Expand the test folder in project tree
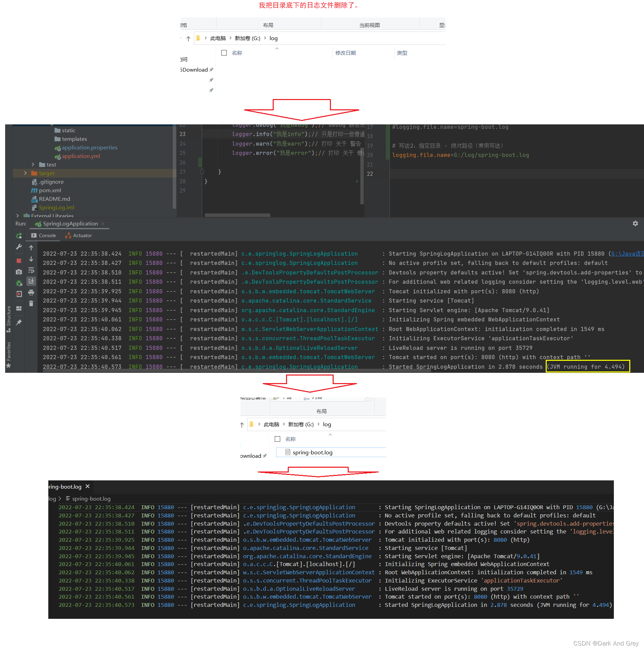This screenshot has height=650, width=644. coord(33,165)
